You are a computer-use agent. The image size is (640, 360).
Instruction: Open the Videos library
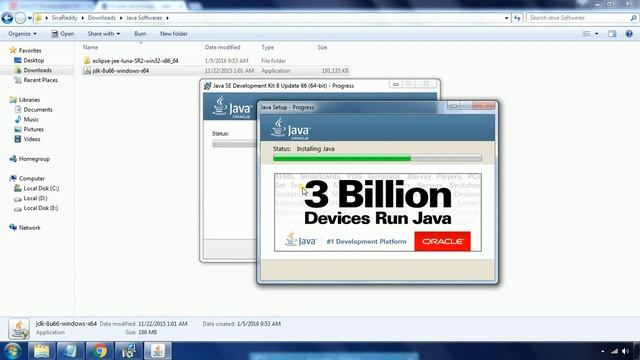click(x=27, y=139)
